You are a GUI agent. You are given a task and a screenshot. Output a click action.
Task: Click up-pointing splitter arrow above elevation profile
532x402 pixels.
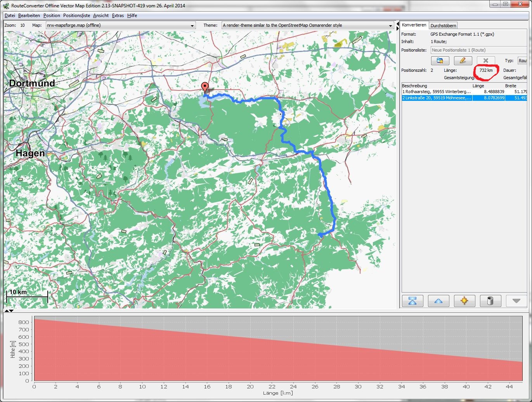tap(7, 311)
